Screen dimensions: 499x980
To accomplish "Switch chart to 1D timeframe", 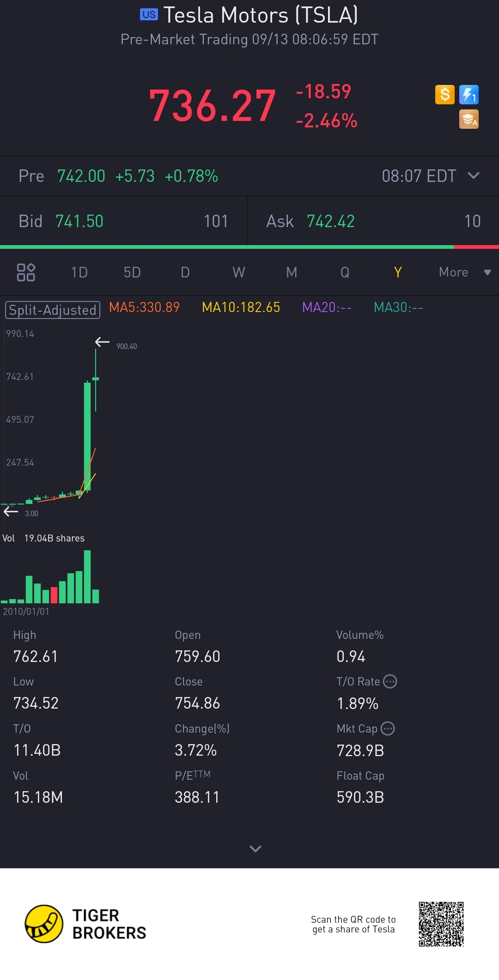I will pyautogui.click(x=79, y=272).
